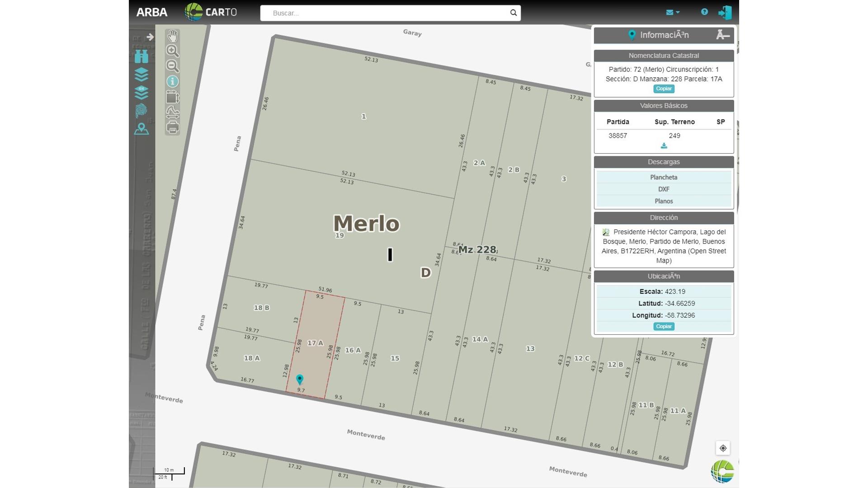
Task: Click the geolocate my position button
Action: click(x=723, y=448)
